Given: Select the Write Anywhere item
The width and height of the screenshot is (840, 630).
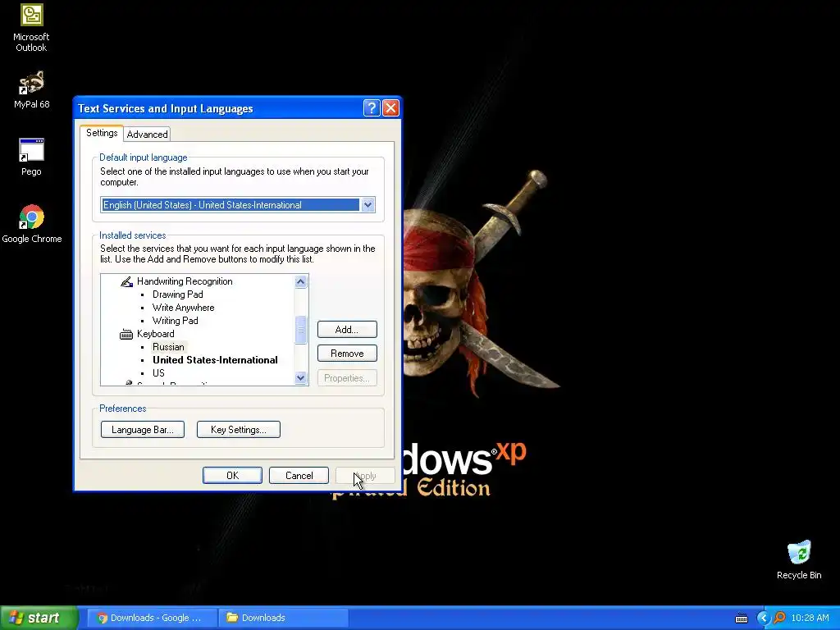Looking at the screenshot, I should click(183, 308).
